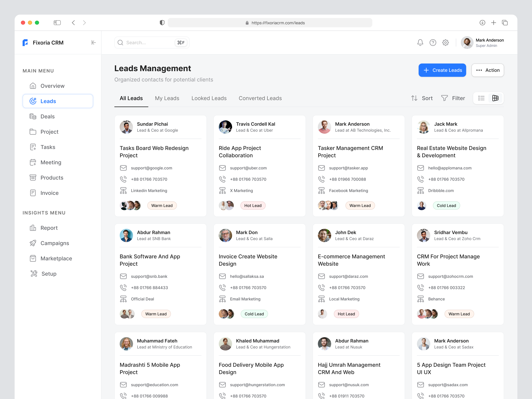Screen dimensions: 532x399
Task: Collapse the sidebar using the arrow toggle
Action: (x=93, y=43)
